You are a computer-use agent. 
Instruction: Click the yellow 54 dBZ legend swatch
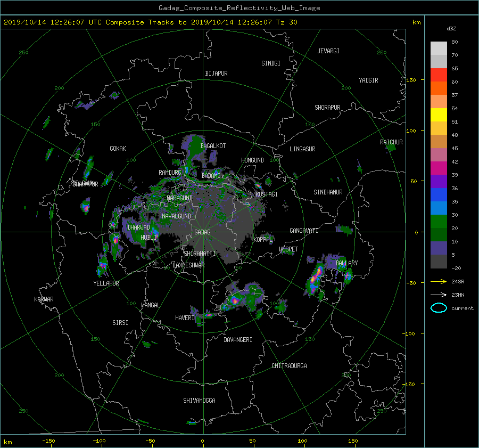pos(439,115)
